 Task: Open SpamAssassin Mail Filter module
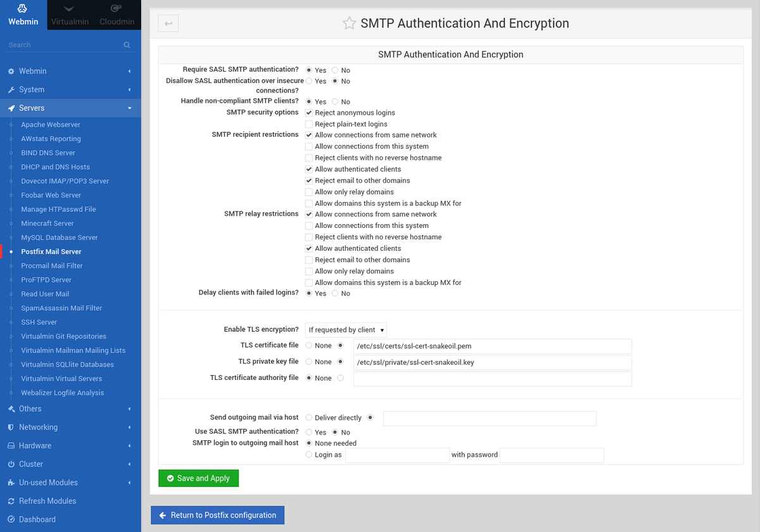(61, 308)
